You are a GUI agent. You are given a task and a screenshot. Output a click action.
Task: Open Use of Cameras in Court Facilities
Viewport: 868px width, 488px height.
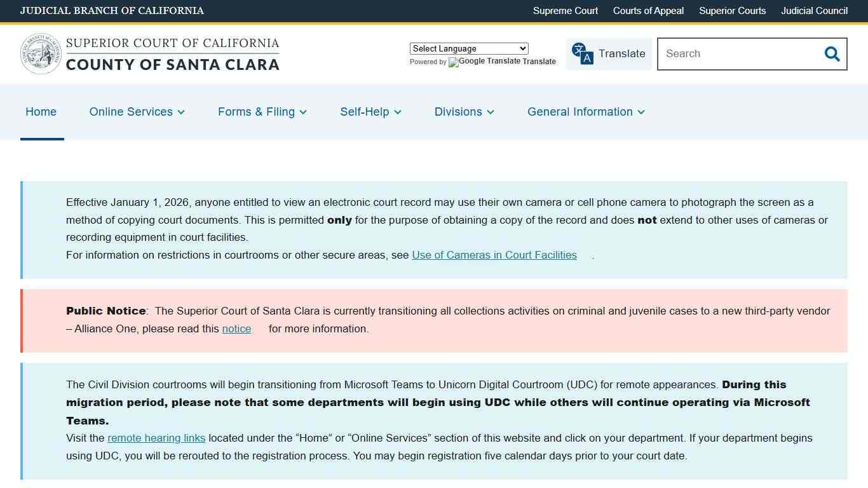point(494,255)
